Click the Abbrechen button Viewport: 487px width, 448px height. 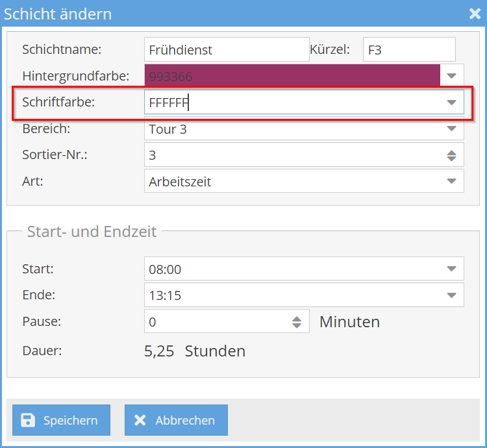coord(176,420)
